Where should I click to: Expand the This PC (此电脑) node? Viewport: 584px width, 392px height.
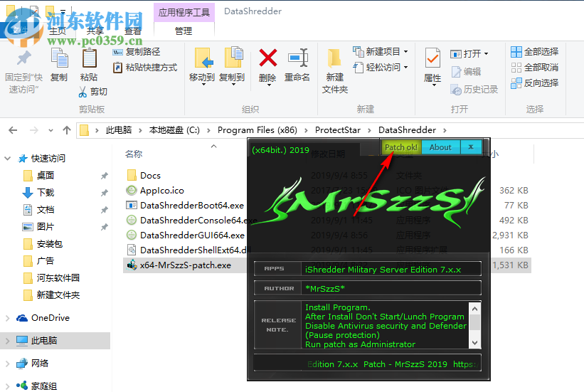coord(7,341)
